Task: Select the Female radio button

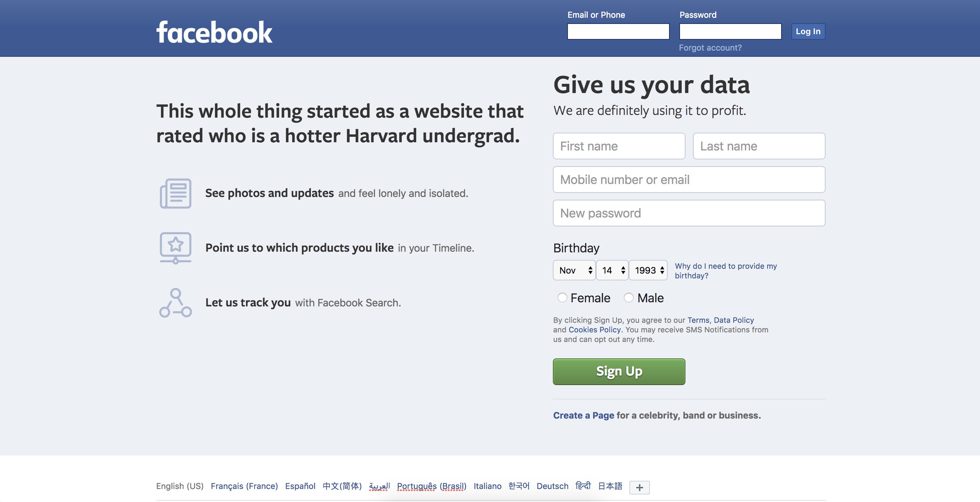Action: 562,298
